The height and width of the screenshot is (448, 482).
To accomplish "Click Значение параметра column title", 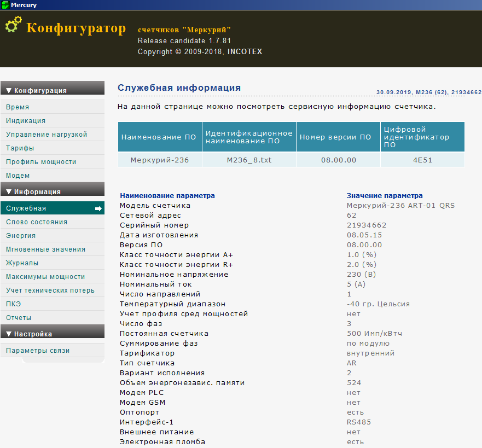I will pos(385,196).
